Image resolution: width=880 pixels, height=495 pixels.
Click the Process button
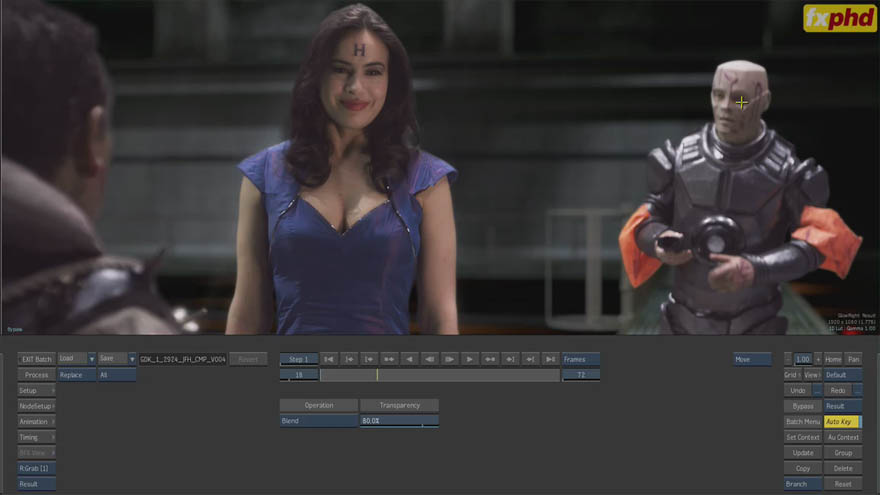click(36, 375)
